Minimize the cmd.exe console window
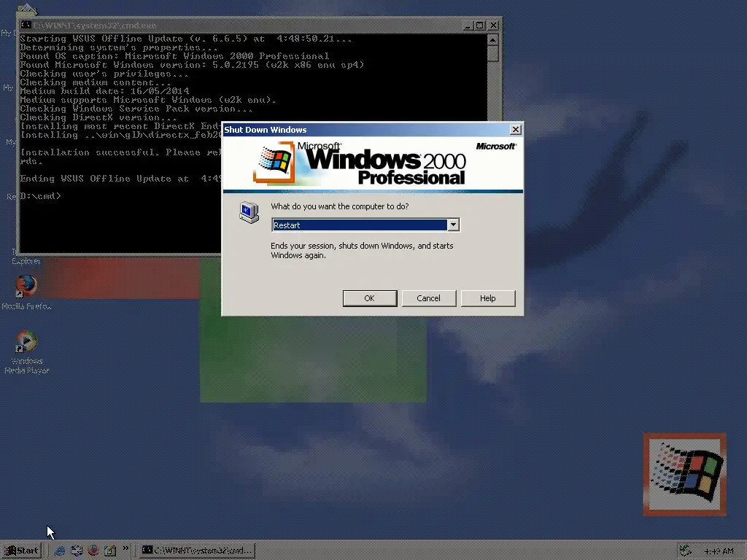747x560 pixels. coord(469,26)
